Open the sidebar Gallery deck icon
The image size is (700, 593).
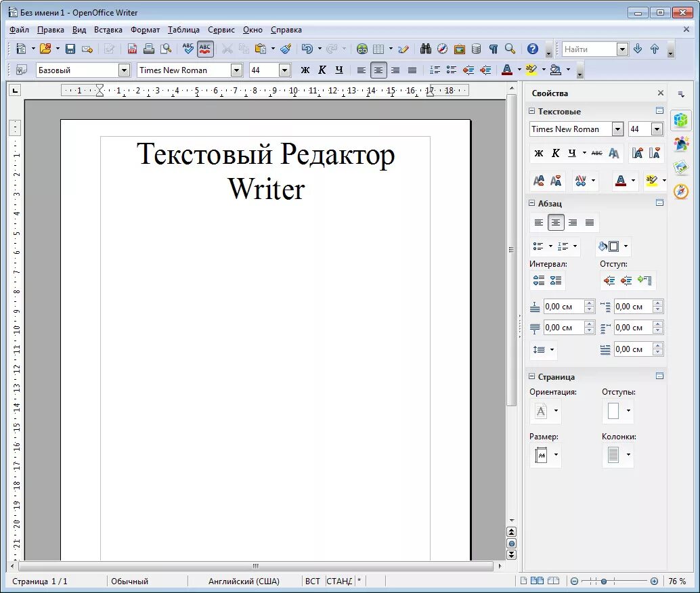point(681,167)
